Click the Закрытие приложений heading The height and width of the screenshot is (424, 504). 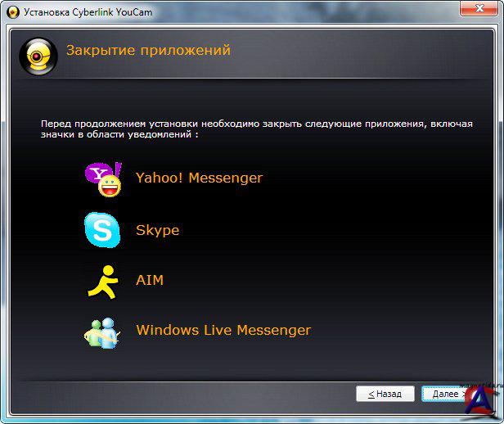148,51
